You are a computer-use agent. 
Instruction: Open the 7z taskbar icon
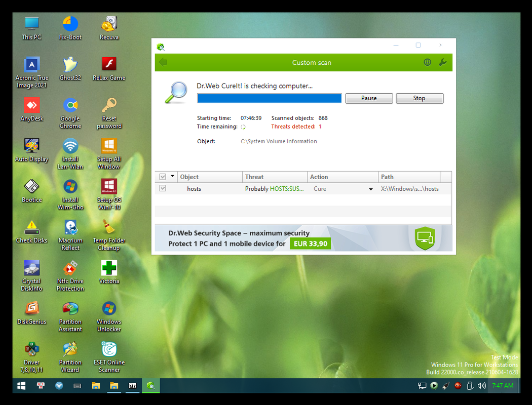tap(132, 386)
